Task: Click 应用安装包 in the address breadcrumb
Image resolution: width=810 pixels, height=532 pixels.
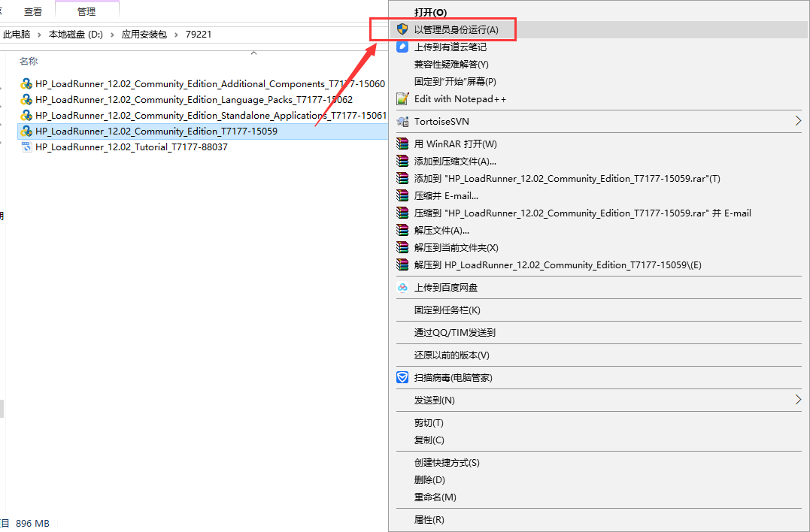Action: pos(144,34)
